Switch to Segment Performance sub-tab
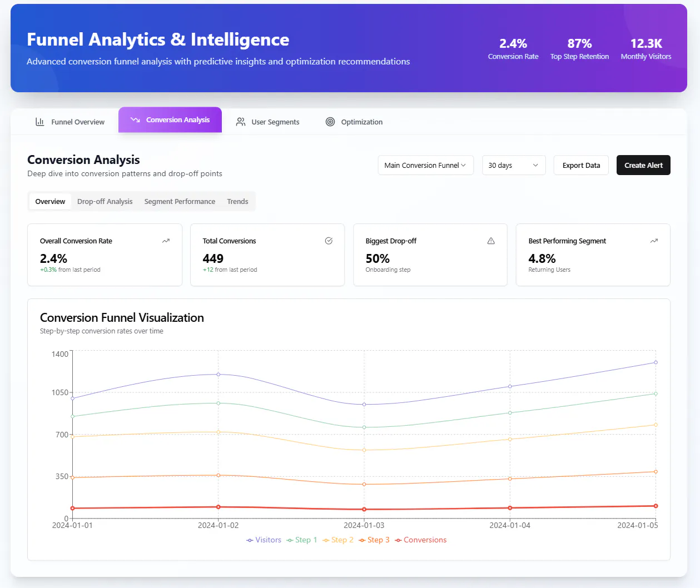The height and width of the screenshot is (588, 700). (x=180, y=201)
